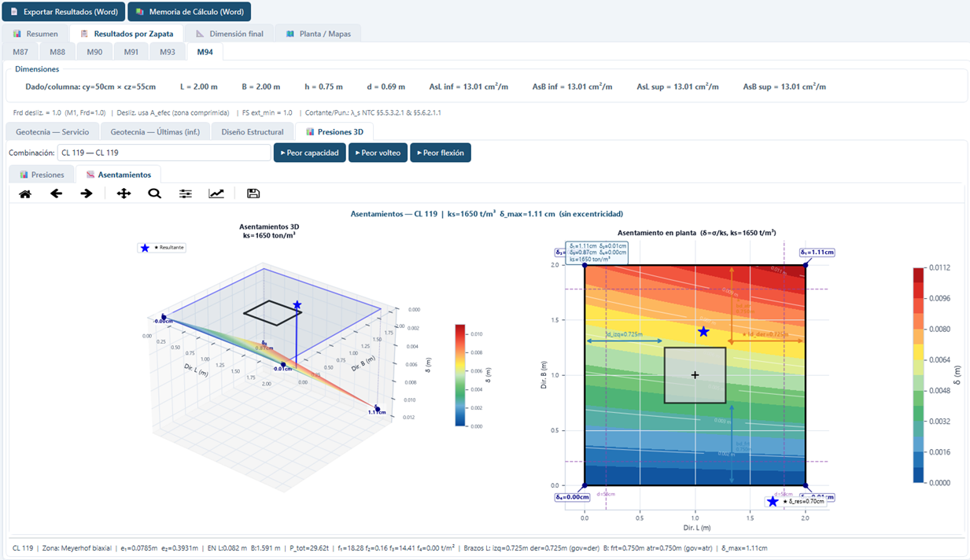Click the Peor capacidad button
970x560 pixels.
310,153
